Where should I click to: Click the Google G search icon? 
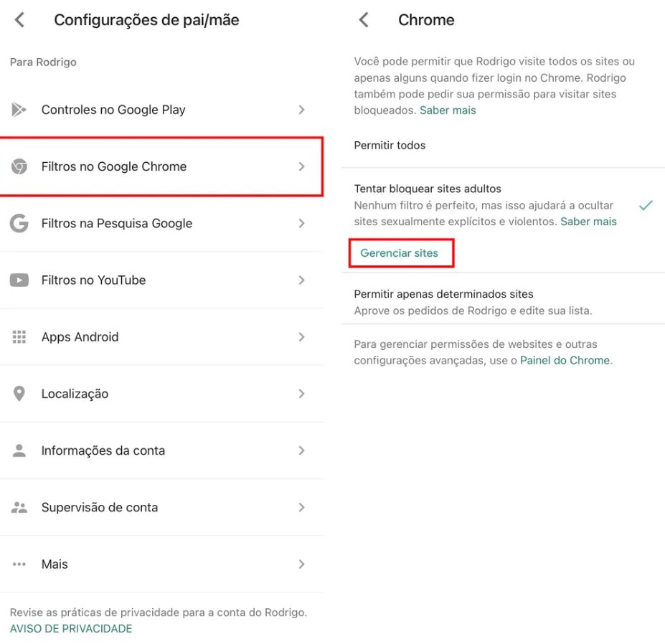pyautogui.click(x=19, y=223)
